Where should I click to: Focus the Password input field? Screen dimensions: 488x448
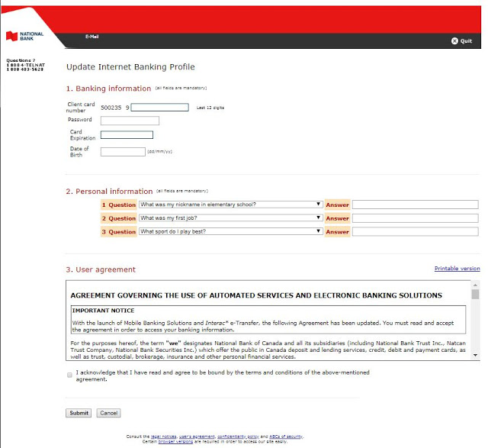click(130, 121)
